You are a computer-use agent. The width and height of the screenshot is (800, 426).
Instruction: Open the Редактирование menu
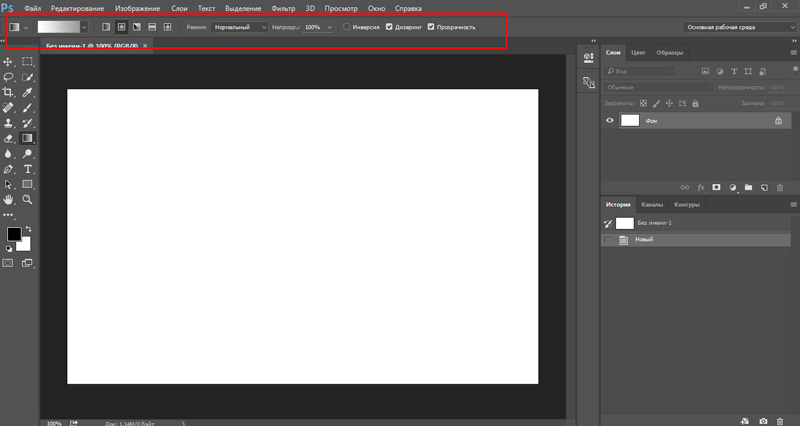(x=78, y=9)
